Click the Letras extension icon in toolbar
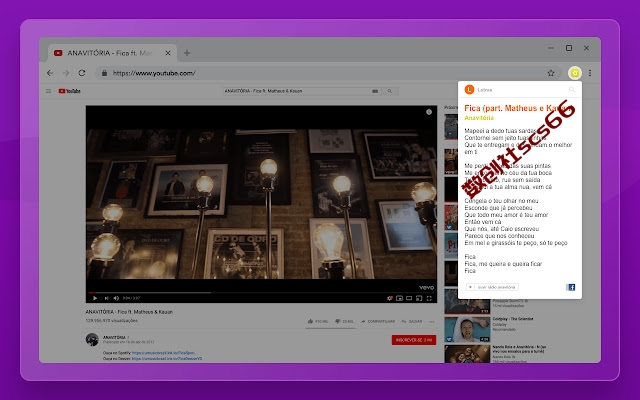Viewport: 640px width, 400px height. pos(575,73)
